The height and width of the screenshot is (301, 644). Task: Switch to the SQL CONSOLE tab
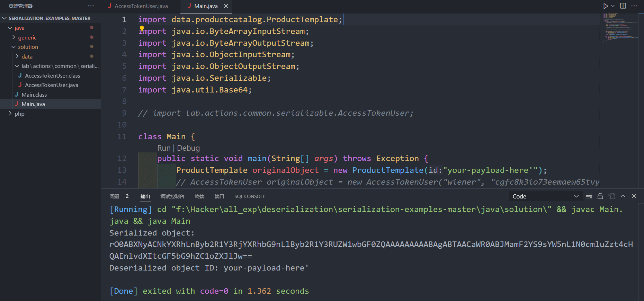[250, 196]
